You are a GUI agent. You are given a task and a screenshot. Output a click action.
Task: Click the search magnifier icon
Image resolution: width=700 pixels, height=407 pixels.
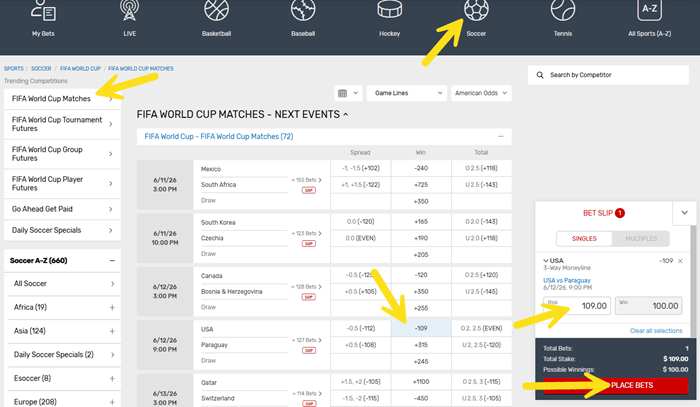point(540,75)
